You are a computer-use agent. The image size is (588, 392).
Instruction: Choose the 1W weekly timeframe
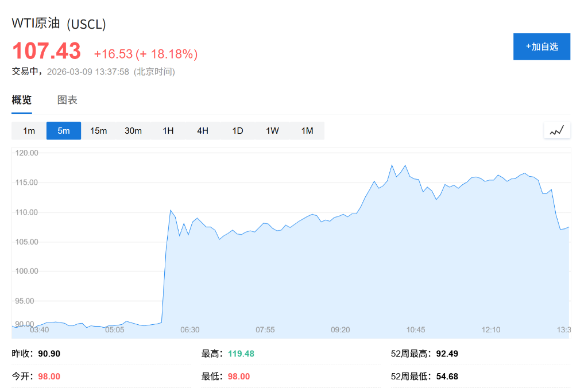coord(272,131)
